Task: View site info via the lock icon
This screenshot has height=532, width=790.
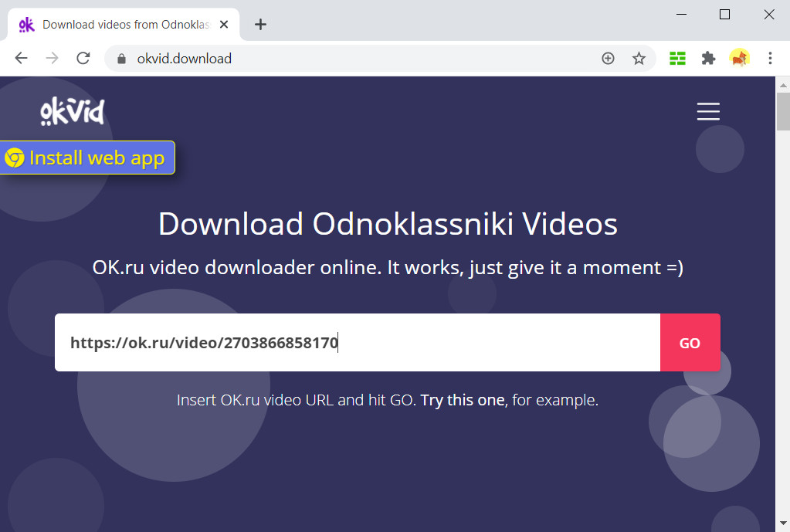Action: [121, 59]
